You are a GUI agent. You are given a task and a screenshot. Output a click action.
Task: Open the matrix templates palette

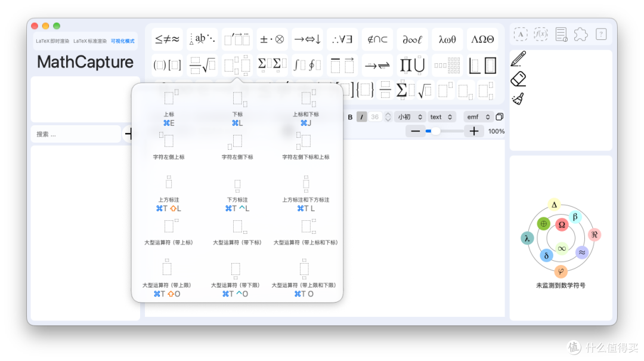[x=447, y=65]
